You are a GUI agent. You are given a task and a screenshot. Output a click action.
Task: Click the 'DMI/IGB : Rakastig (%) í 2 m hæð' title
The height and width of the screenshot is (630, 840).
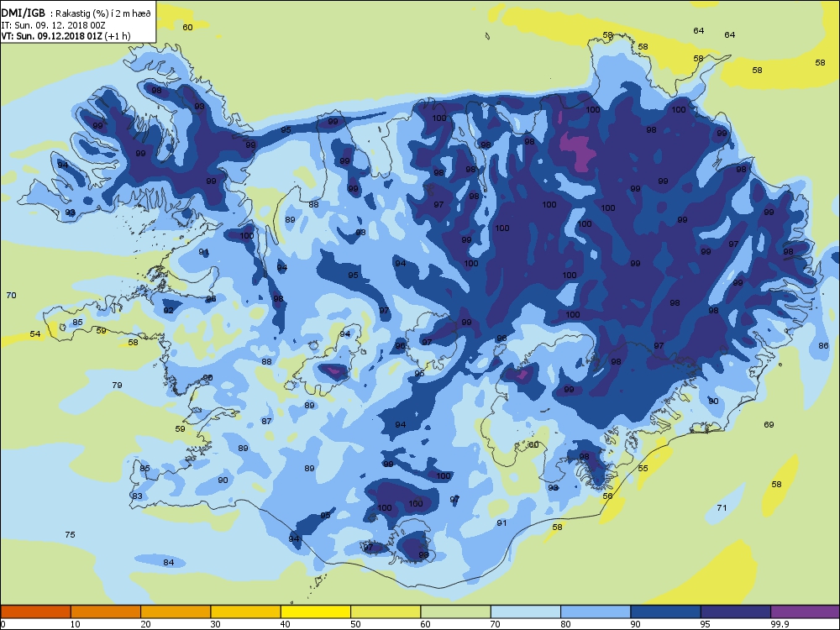click(76, 13)
